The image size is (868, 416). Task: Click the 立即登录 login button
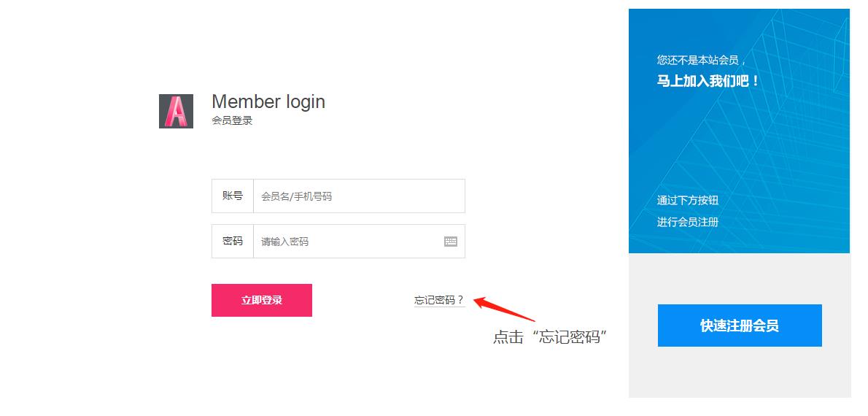click(x=262, y=300)
